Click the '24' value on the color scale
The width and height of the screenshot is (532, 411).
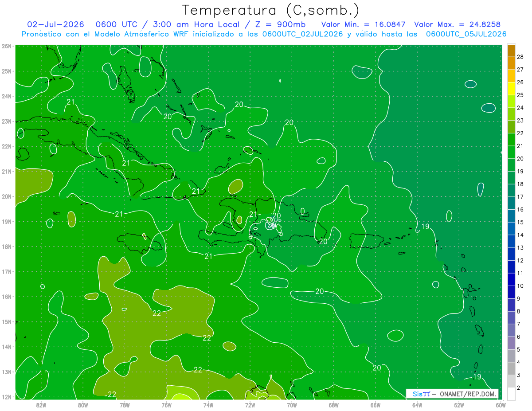click(520, 108)
